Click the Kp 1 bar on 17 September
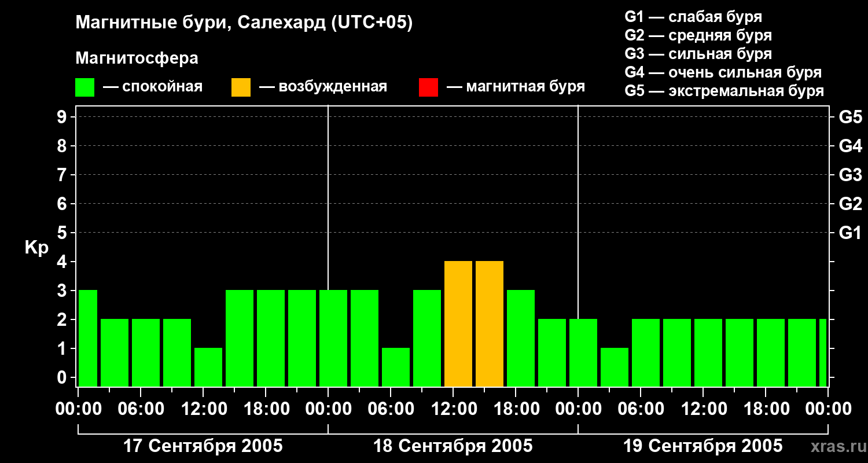Image resolution: width=868 pixels, height=463 pixels. (208, 367)
